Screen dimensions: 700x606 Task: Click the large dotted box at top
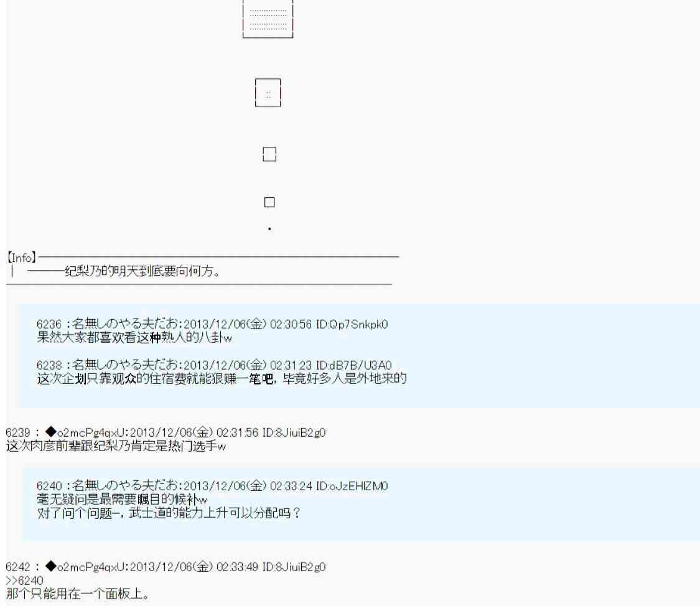pos(268,19)
